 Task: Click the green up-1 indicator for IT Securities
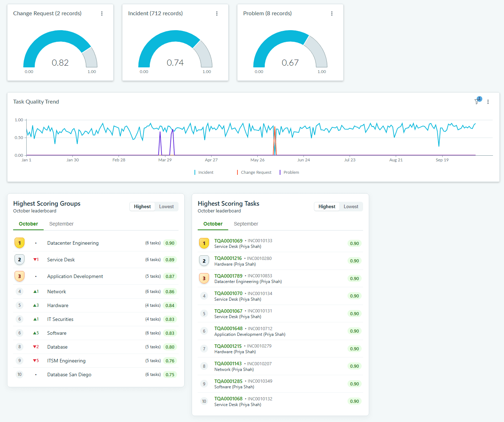pos(36,319)
